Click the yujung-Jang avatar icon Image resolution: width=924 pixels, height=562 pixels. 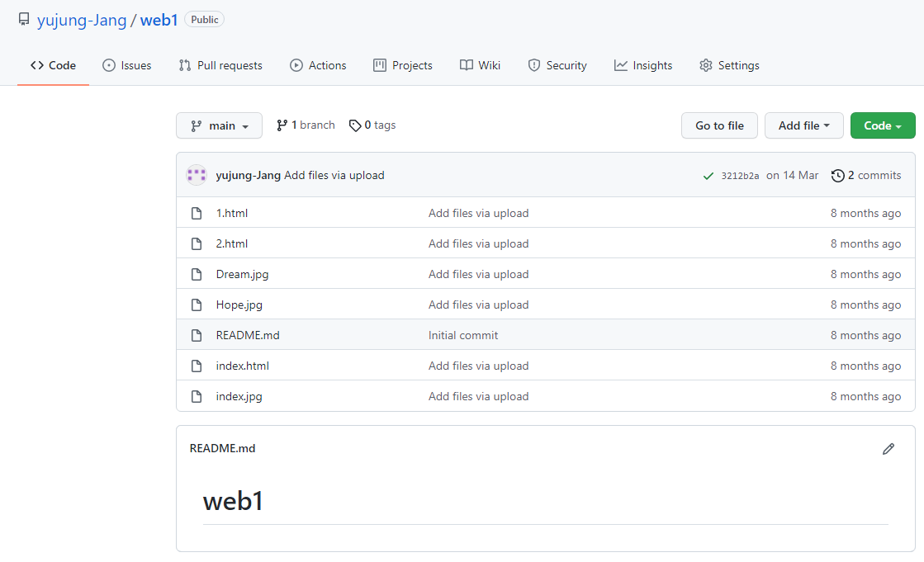tap(197, 175)
